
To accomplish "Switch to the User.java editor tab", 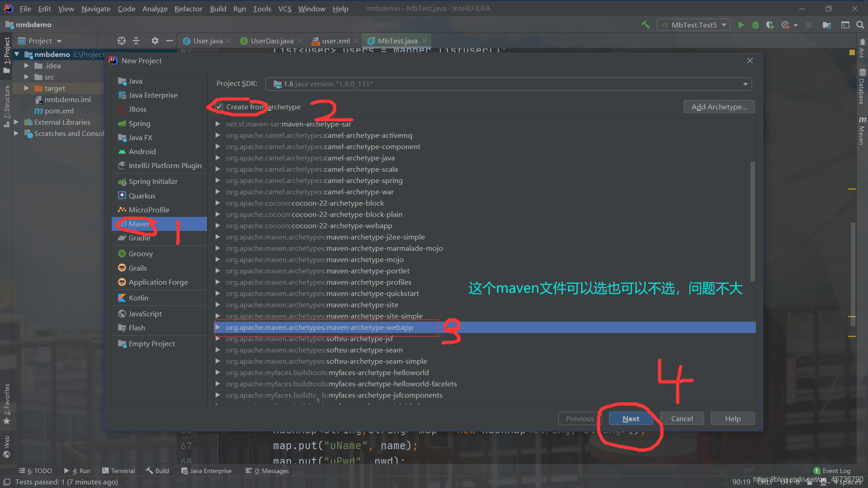I will pos(208,41).
